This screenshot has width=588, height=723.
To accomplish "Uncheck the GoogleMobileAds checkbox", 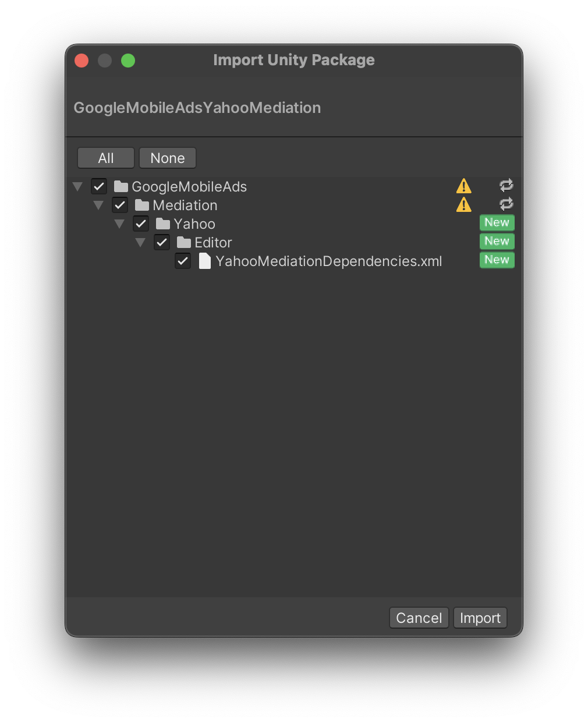I will [98, 186].
